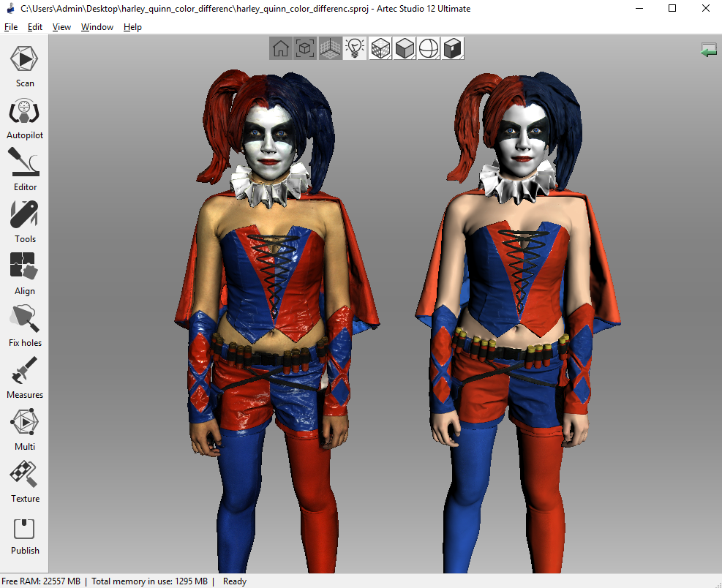Launch the Autopilot mode
Image resolution: width=722 pixels, height=588 pixels.
(24, 118)
